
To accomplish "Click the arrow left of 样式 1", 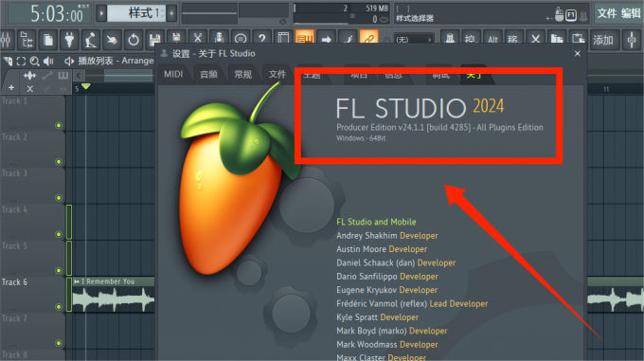I will coord(101,13).
